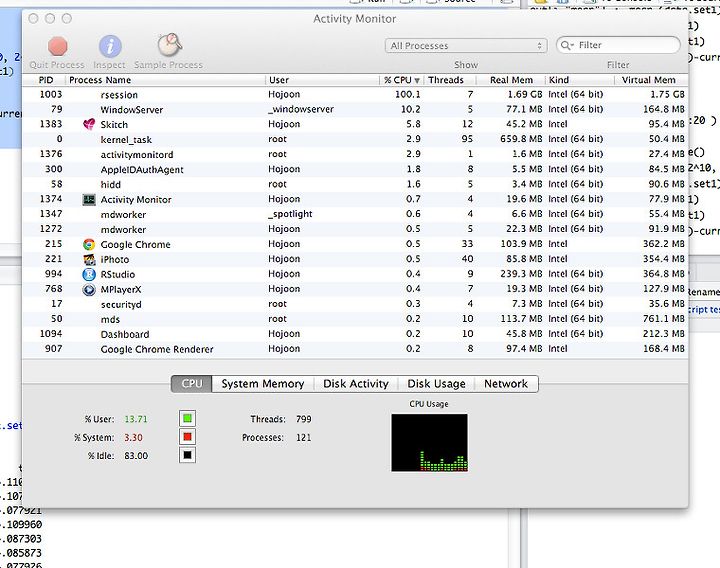
Task: Click PID 1383 cell
Action: pyautogui.click(x=51, y=124)
